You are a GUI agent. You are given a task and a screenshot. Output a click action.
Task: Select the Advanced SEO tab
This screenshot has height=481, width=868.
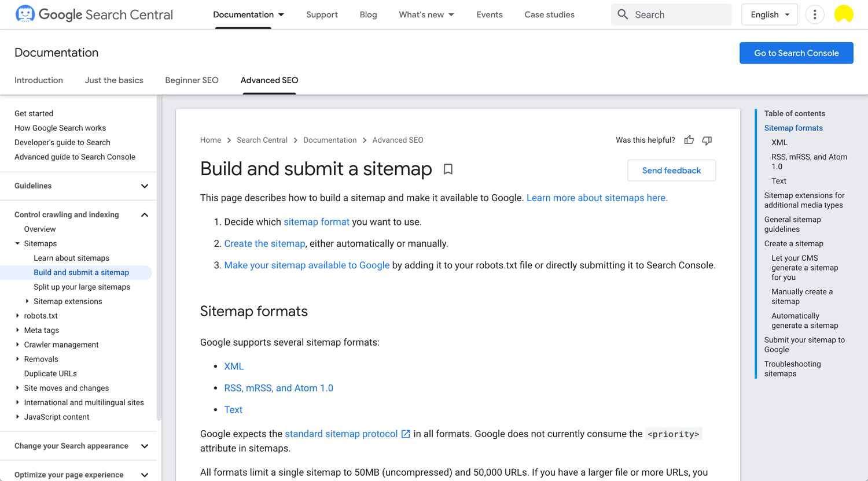point(270,80)
